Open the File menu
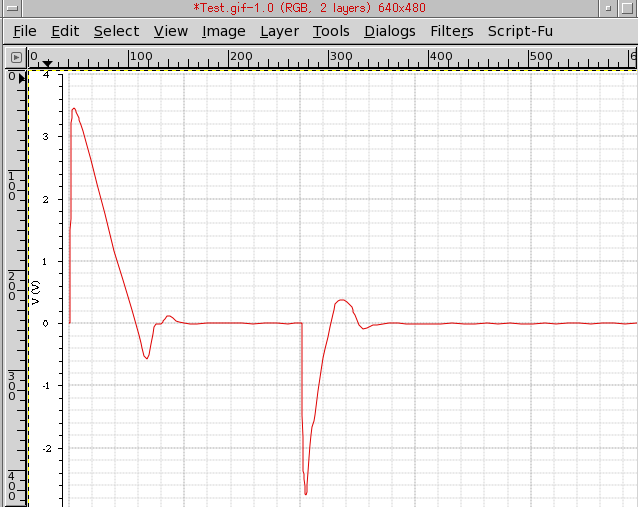The width and height of the screenshot is (638, 507). pos(24,31)
